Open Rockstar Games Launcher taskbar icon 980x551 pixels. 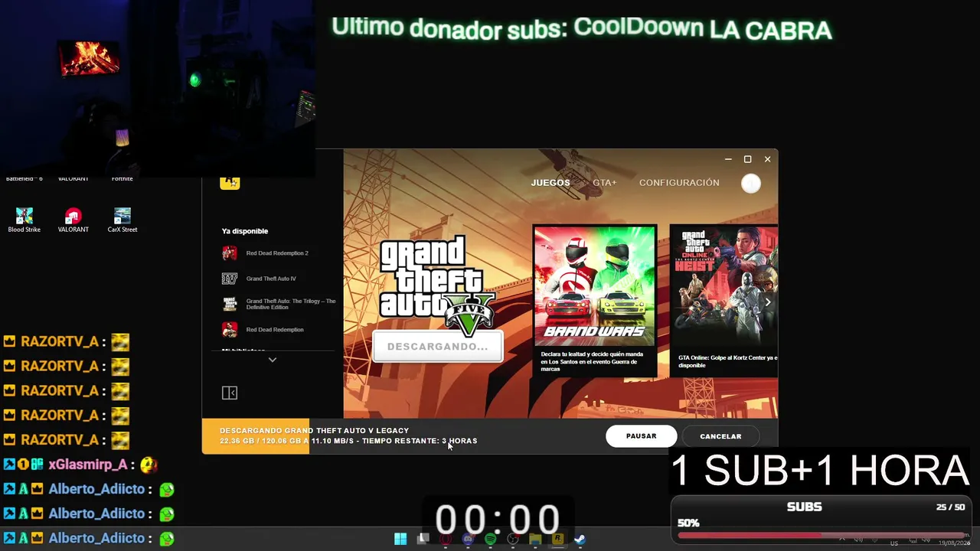click(x=558, y=540)
